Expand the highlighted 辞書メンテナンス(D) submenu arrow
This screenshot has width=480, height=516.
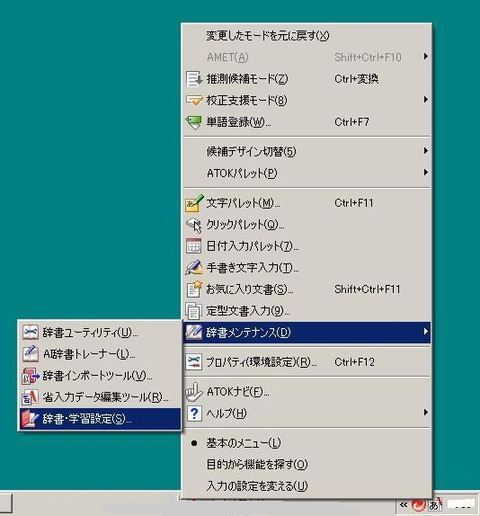[425, 332]
